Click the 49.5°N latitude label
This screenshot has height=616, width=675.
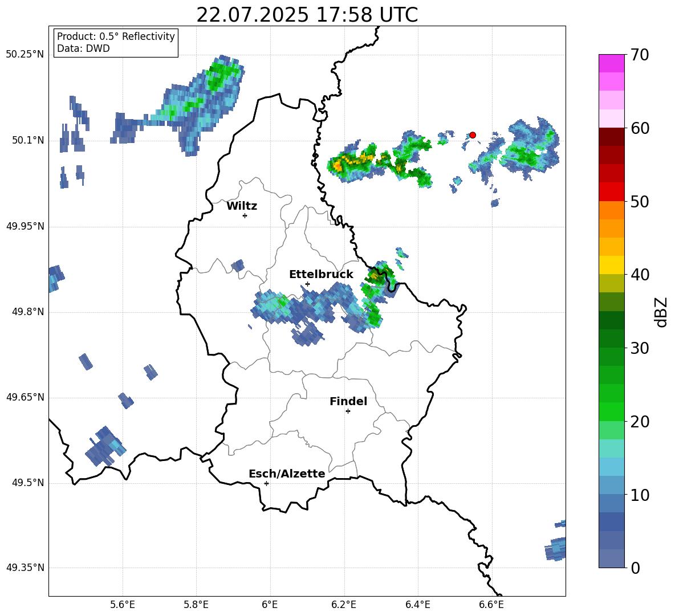[27, 483]
